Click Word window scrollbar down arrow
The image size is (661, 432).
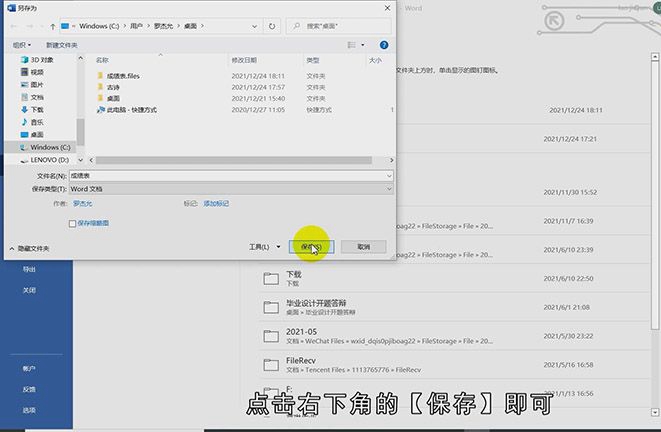655,412
